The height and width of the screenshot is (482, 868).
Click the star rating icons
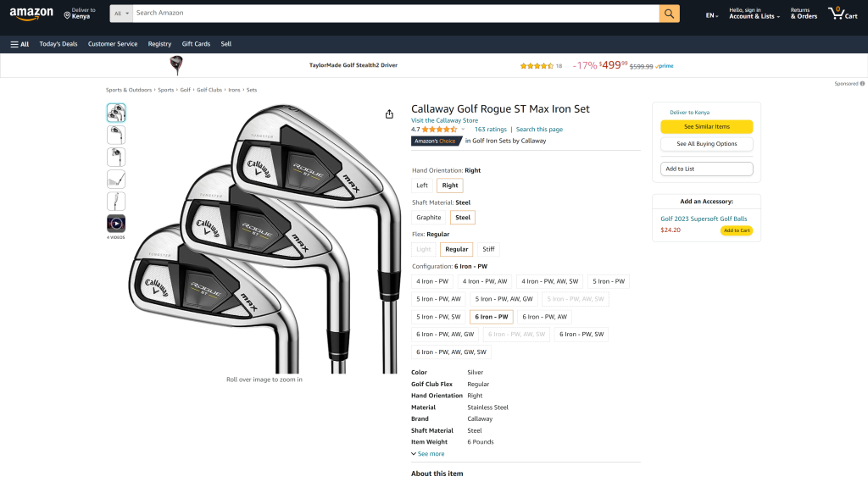[440, 130]
